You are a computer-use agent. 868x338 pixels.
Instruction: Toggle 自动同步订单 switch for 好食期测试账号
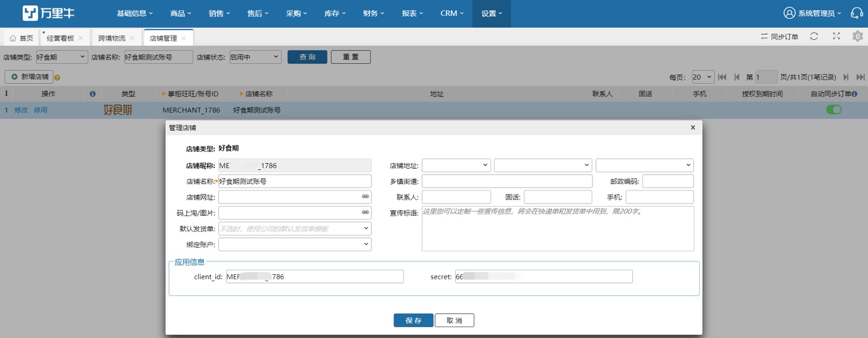point(834,110)
